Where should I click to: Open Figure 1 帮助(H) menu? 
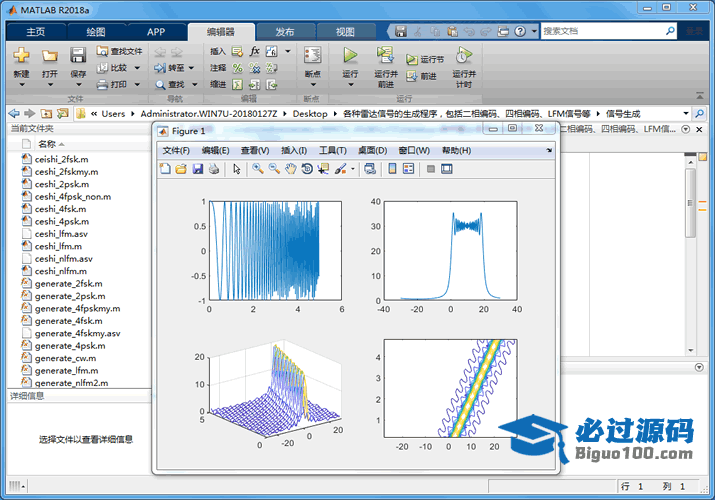456,150
